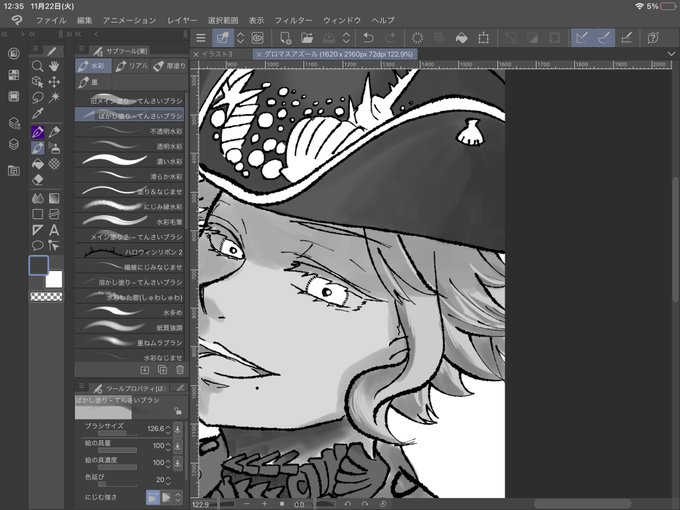The image size is (680, 510).
Task: Switch to the イラスト3 canvas tab
Action: tap(217, 54)
